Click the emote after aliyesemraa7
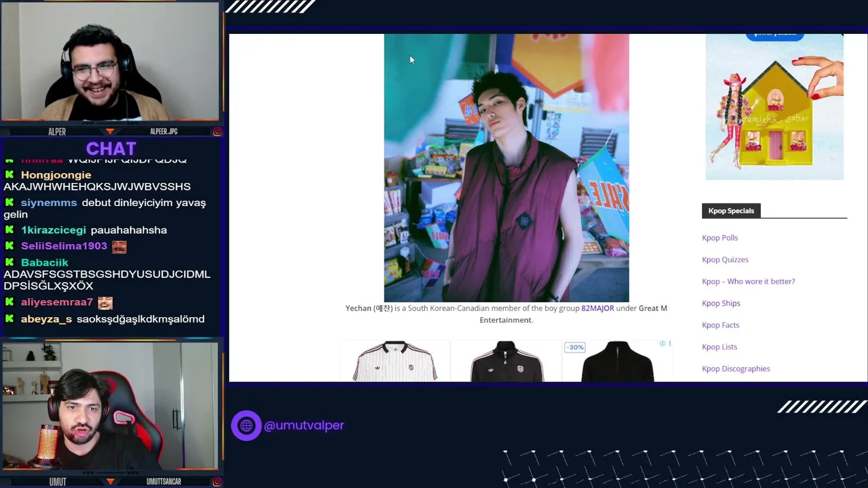The width and height of the screenshot is (868, 488). click(x=105, y=303)
